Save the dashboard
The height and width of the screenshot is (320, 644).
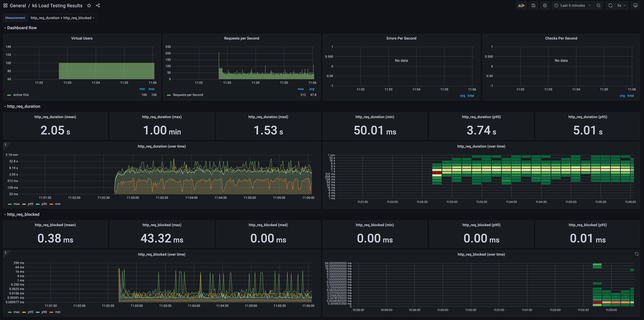coord(533,6)
